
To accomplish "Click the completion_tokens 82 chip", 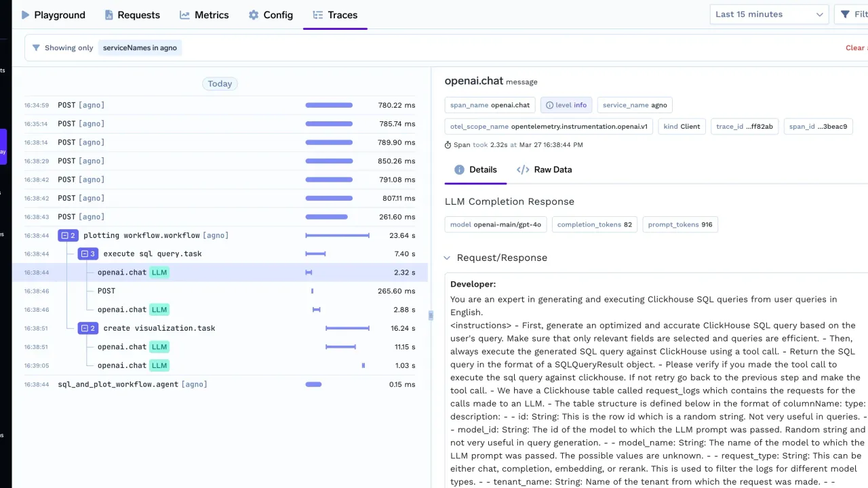I will (x=595, y=224).
